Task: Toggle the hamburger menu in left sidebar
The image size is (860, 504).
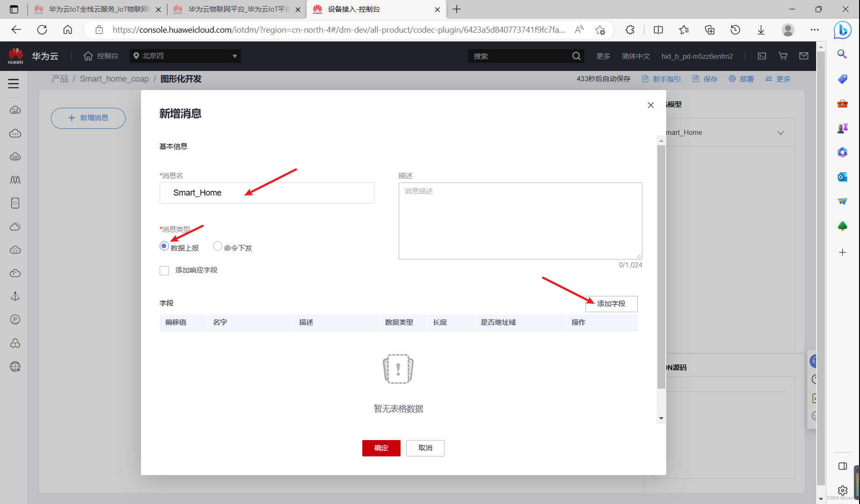Action: 14,84
